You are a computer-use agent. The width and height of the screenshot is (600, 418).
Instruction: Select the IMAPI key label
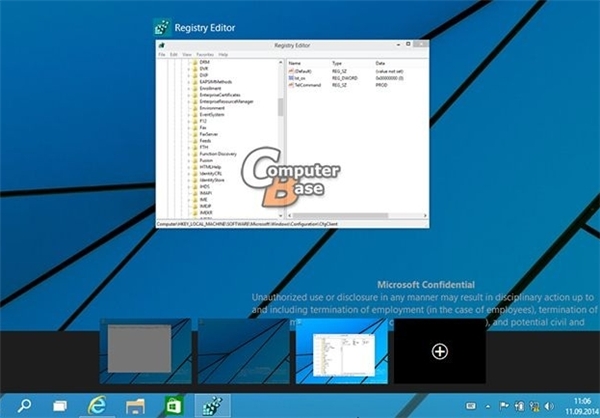[205, 193]
